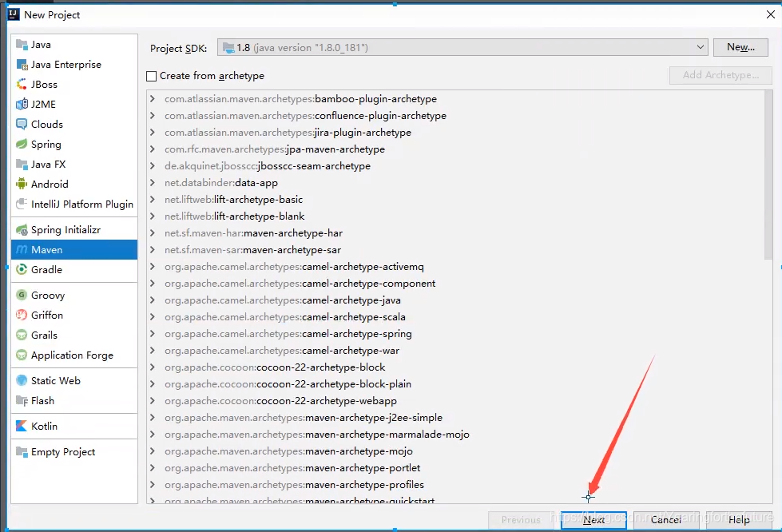Expand camel-archetype-activemq entry
This screenshot has width=782, height=532.
click(x=153, y=267)
